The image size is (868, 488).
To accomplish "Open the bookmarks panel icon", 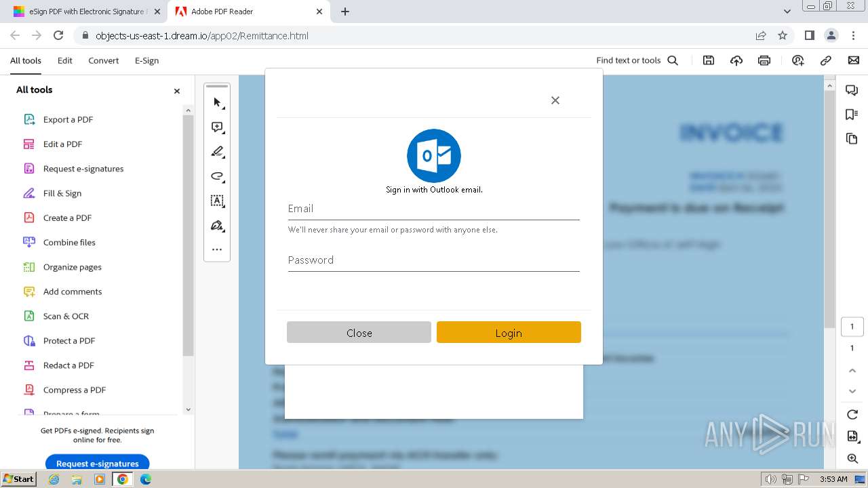I will coord(852,115).
